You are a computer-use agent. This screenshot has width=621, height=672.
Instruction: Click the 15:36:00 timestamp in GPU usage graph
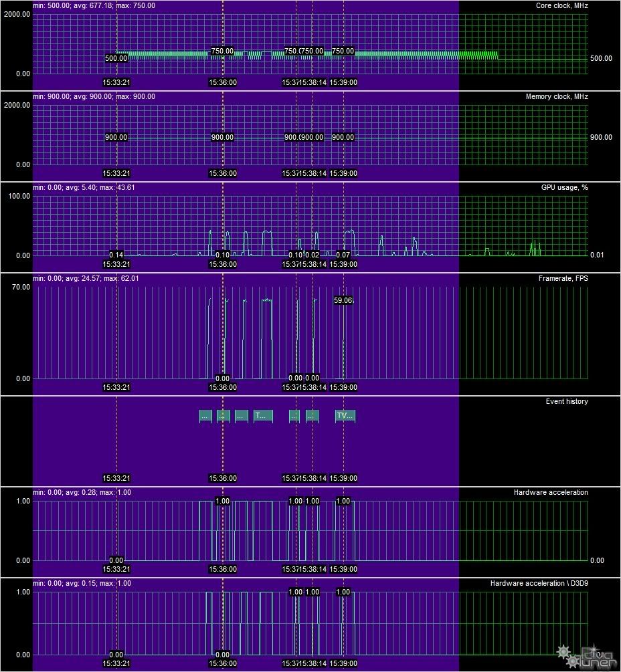223,264
